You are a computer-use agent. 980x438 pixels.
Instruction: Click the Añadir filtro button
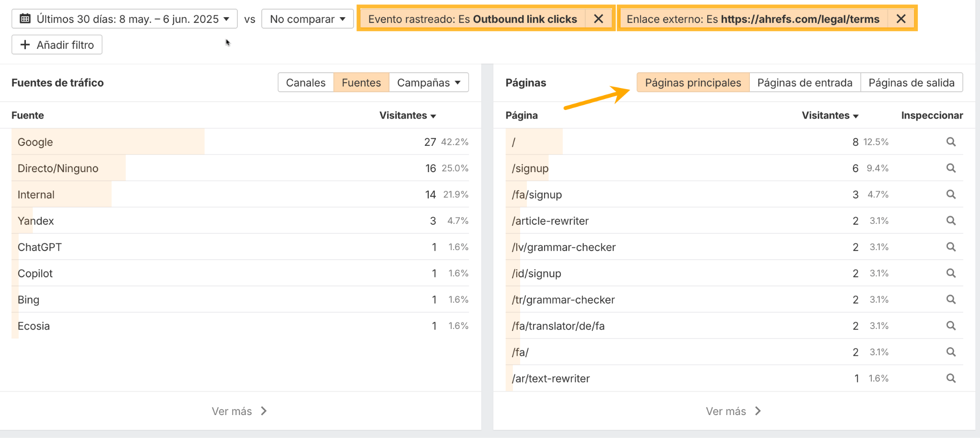pos(56,44)
